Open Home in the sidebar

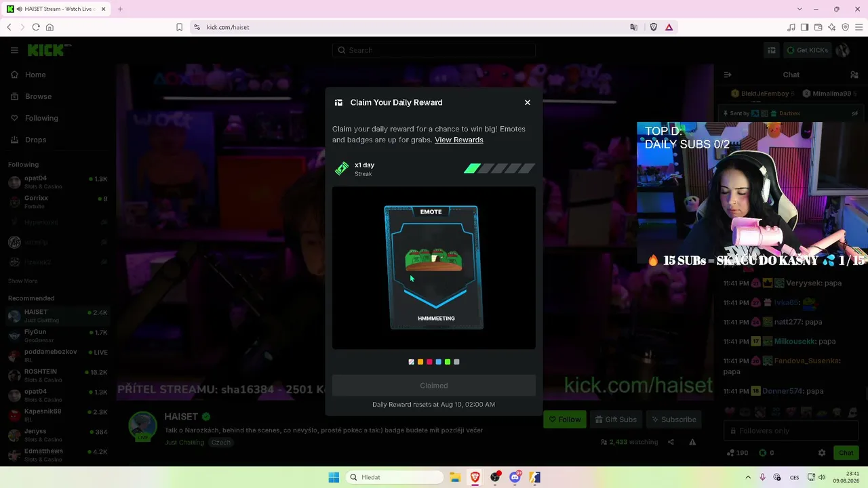coord(35,75)
